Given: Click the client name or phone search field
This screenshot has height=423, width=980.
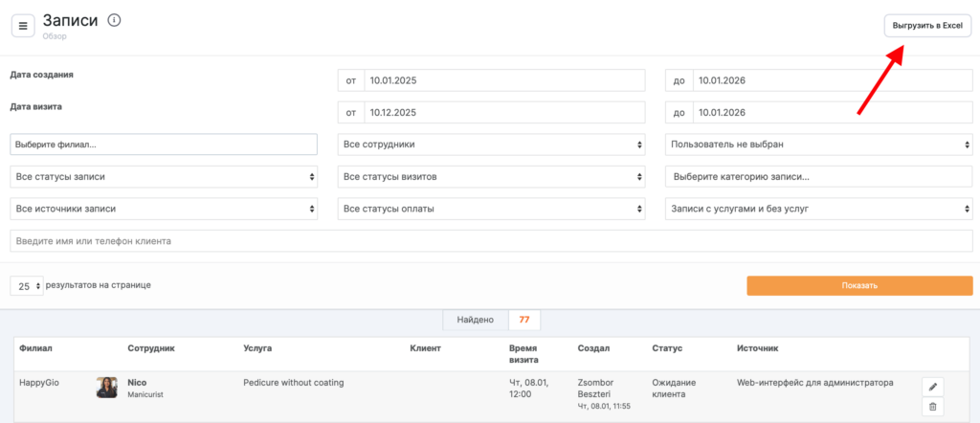Looking at the screenshot, I should pos(490,241).
